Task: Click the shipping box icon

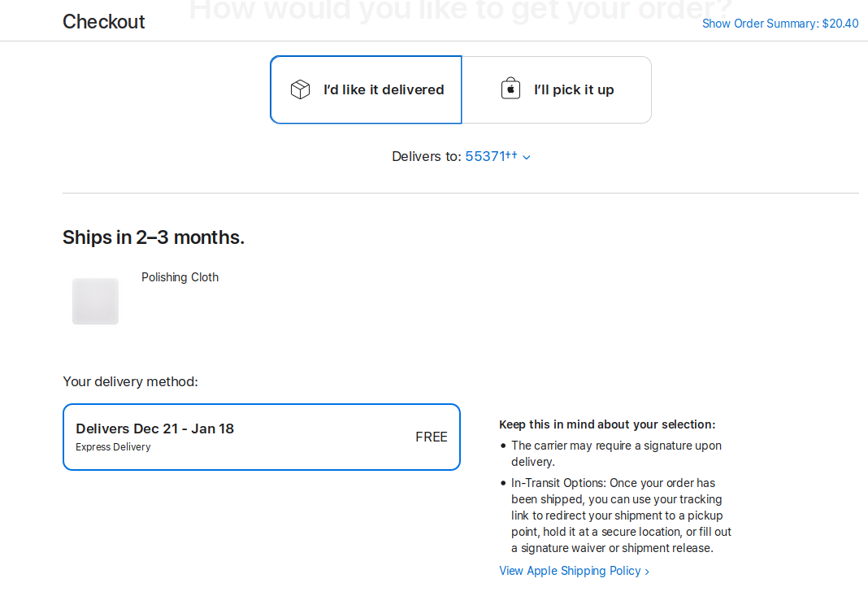Action: click(x=300, y=89)
